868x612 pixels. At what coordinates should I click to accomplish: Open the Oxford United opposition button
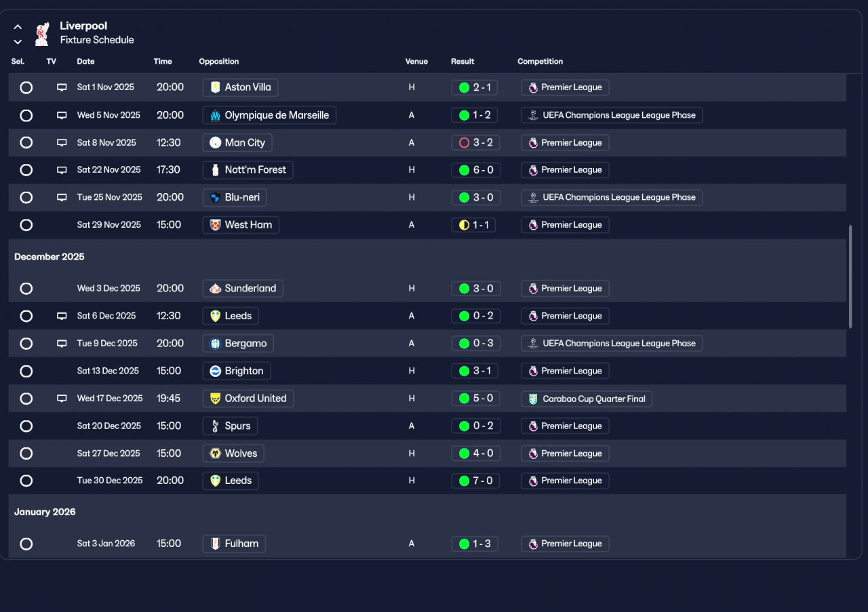point(248,399)
